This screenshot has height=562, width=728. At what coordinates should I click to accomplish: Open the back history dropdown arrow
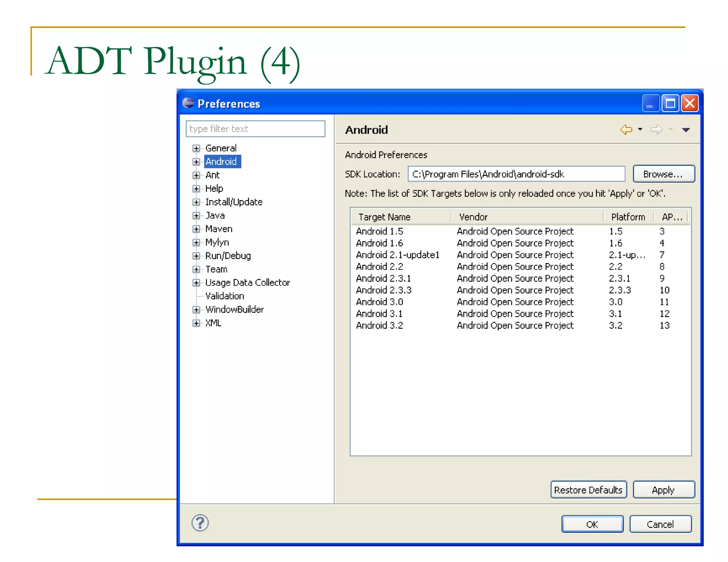[640, 129]
